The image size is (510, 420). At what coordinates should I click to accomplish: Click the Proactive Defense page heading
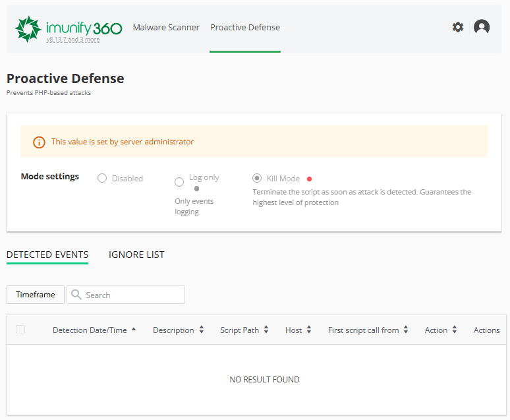65,78
